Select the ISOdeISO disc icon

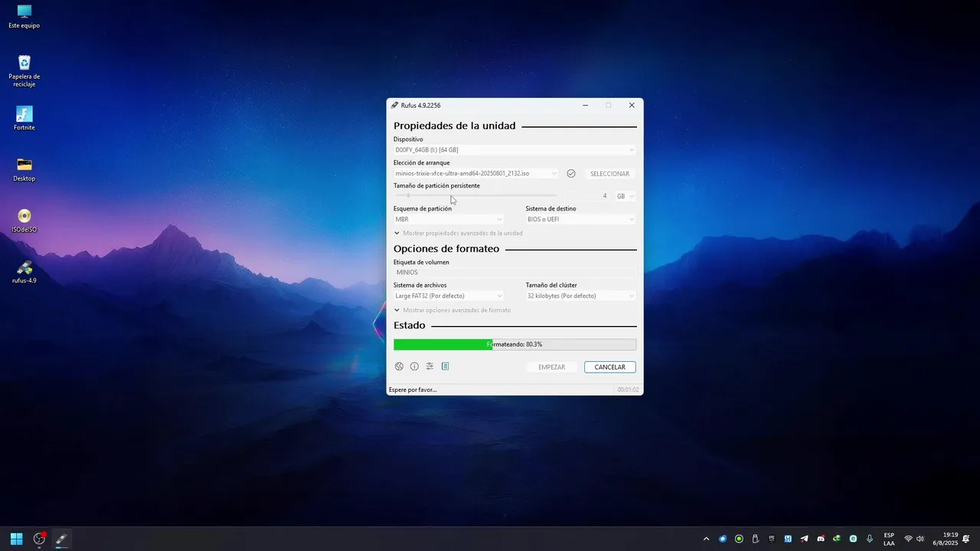coord(24,220)
